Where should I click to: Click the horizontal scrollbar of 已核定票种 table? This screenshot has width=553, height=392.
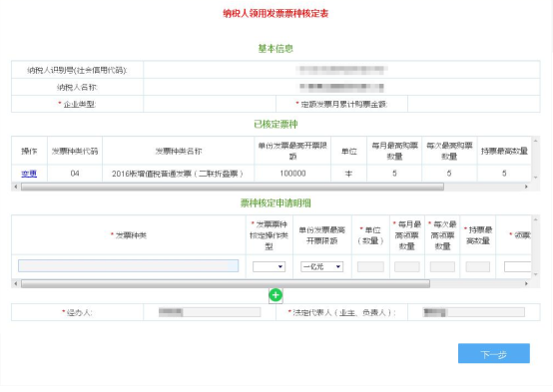[x=233, y=187]
